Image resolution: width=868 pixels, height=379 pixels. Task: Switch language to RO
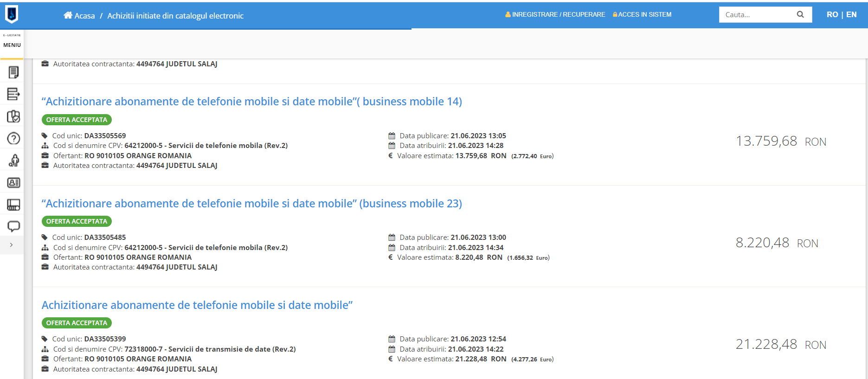(x=832, y=14)
